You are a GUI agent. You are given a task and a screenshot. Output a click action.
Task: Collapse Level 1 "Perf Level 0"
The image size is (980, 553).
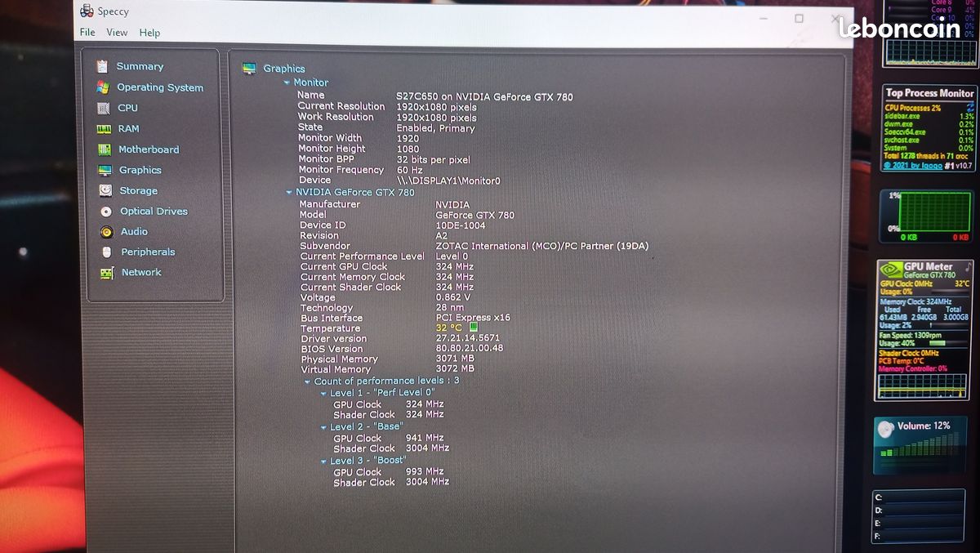(323, 394)
